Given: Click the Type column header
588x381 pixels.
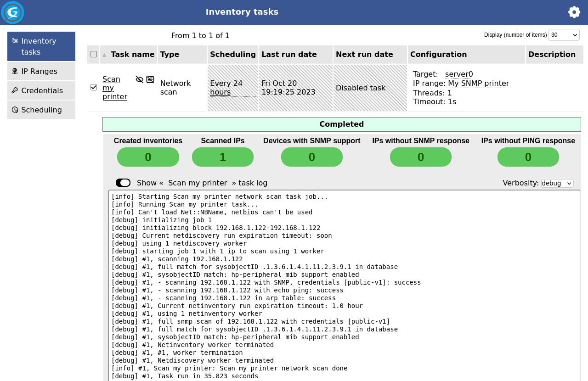Looking at the screenshot, I should click(182, 54).
